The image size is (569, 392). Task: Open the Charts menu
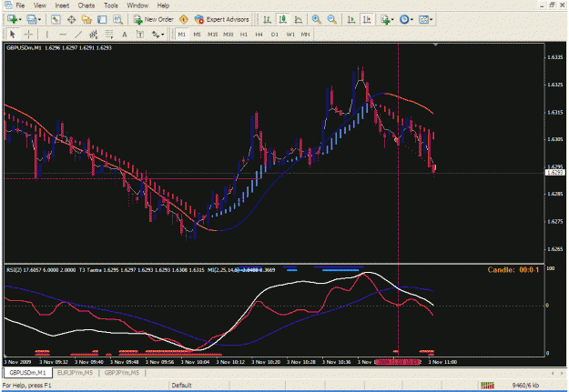pyautogui.click(x=86, y=5)
